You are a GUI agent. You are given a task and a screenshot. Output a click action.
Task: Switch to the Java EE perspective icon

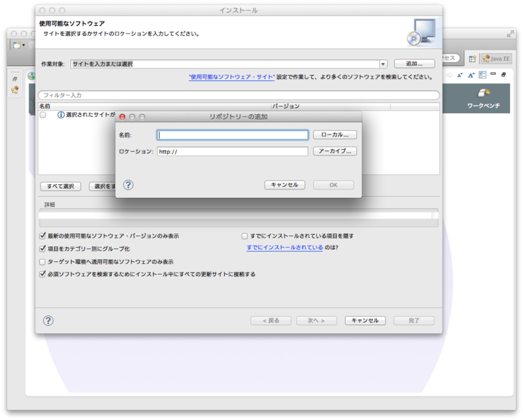click(x=488, y=58)
